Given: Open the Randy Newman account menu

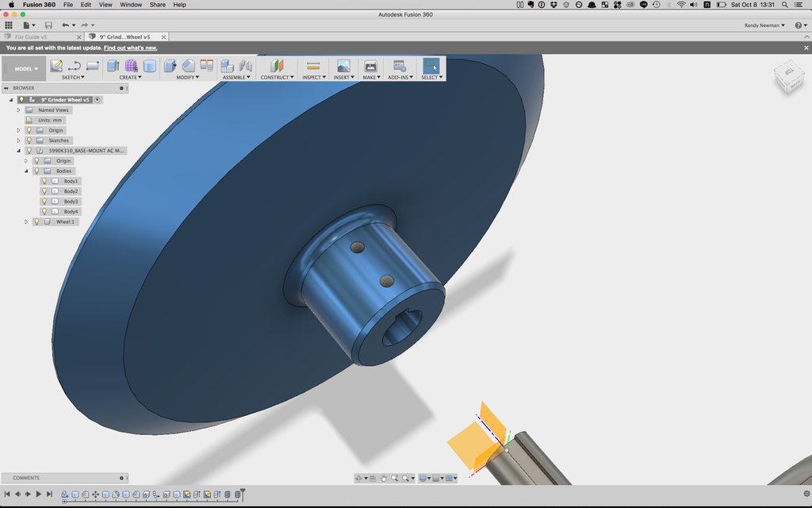Looking at the screenshot, I should tap(764, 25).
